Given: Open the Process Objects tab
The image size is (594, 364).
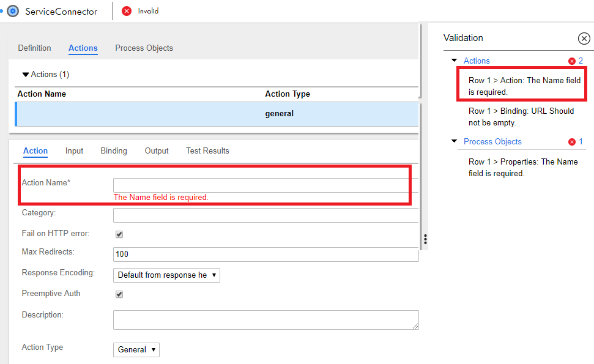Looking at the screenshot, I should [x=144, y=48].
